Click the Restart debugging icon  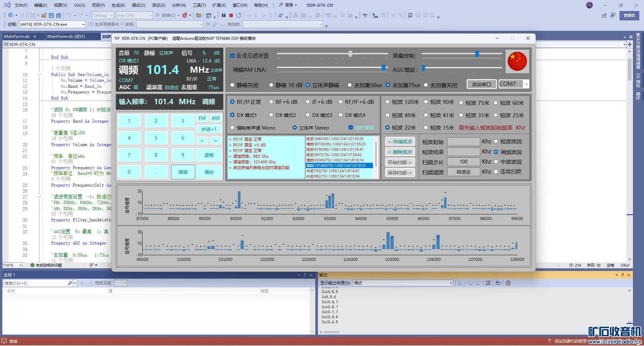pos(238,15)
